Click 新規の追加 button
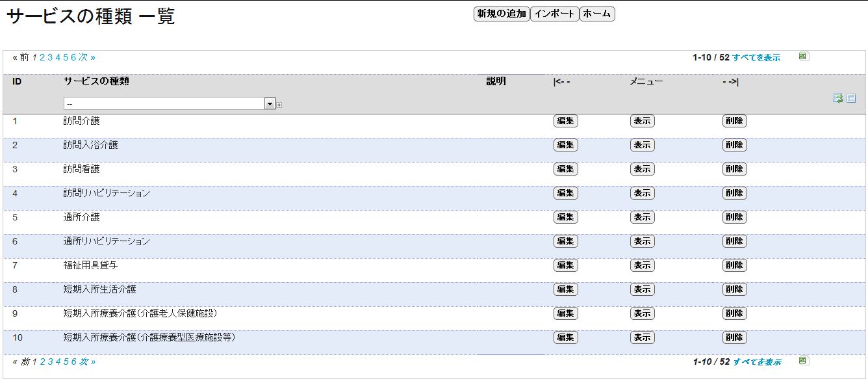Screen dimensions: 868x381 502,14
